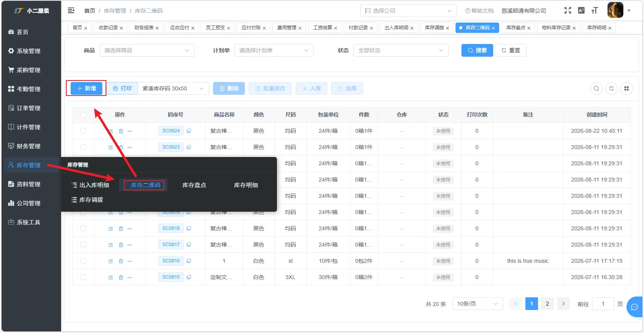
Task: Click the 搜索 search button
Action: pyautogui.click(x=477, y=50)
